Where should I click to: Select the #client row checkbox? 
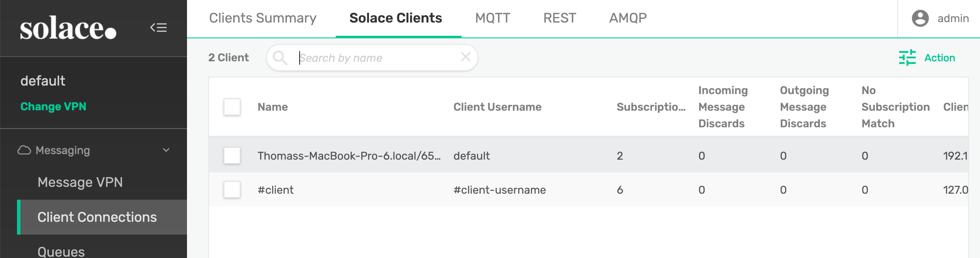(232, 190)
